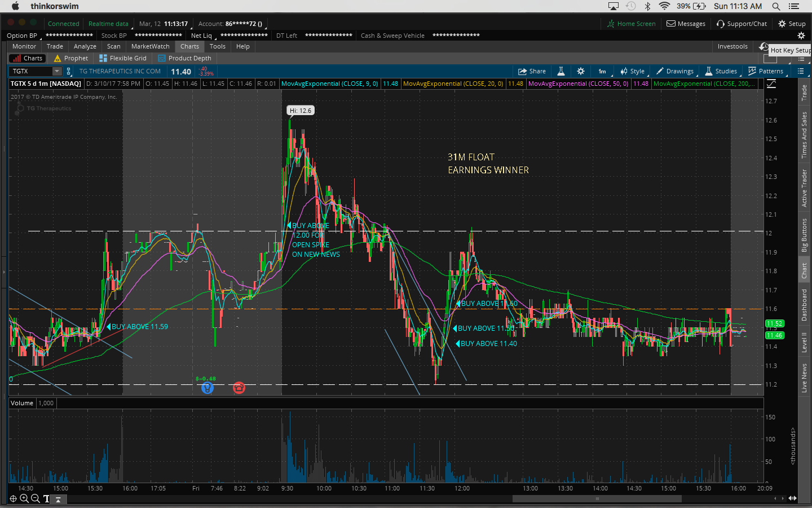
Task: Collapse the volume panel with arrow toggle
Action: click(x=58, y=499)
